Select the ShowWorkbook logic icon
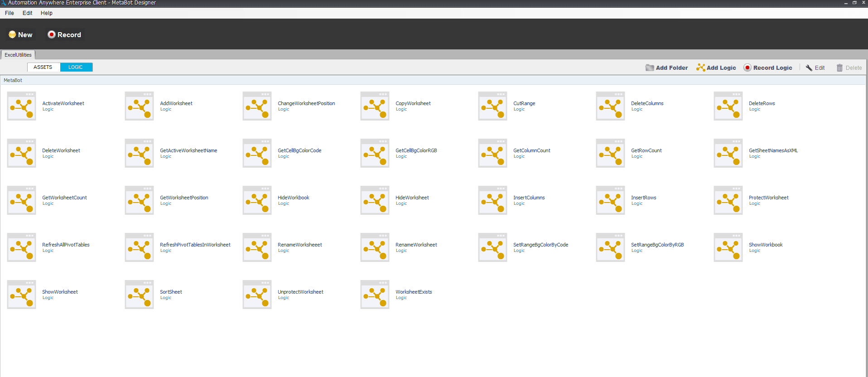 click(x=728, y=247)
